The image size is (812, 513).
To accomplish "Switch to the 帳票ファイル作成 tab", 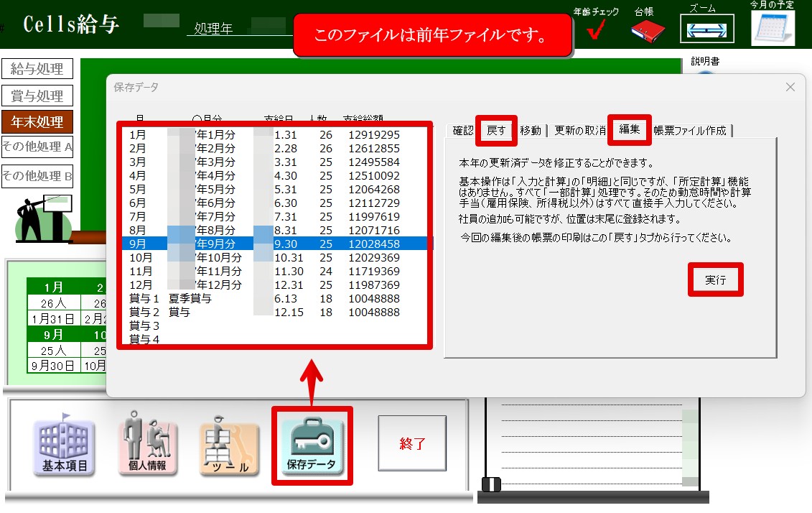I will pos(690,131).
